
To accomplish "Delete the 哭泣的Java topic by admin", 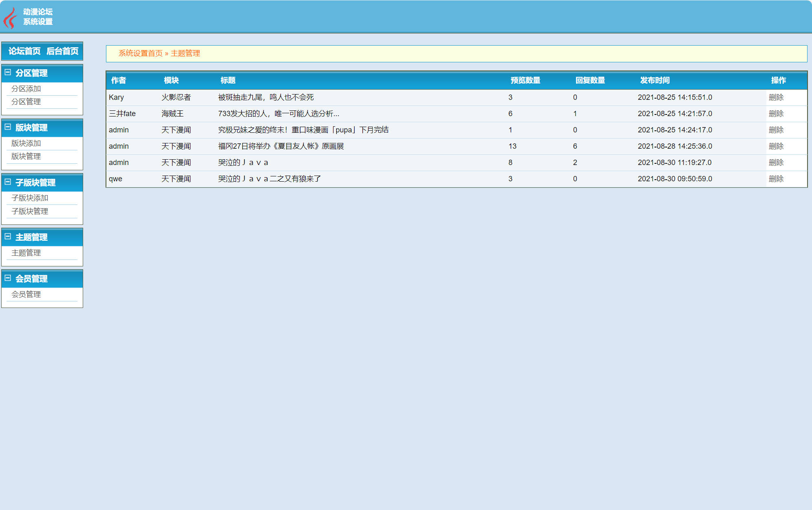I will click(776, 162).
